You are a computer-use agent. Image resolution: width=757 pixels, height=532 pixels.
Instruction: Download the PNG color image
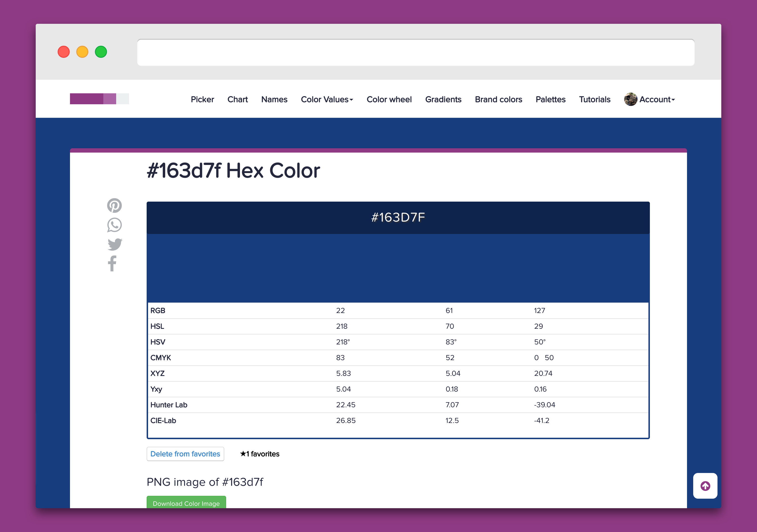[186, 503]
